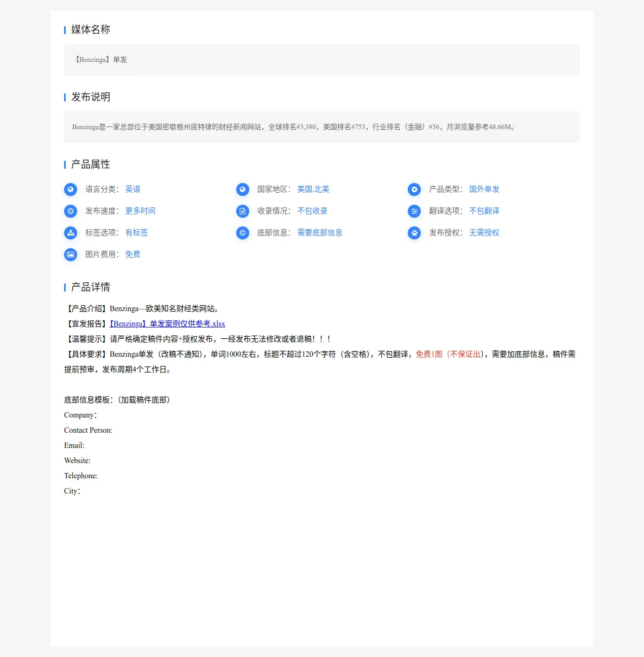This screenshot has width=644, height=657.
Task: Click the Company: template line
Action: click(x=80, y=415)
